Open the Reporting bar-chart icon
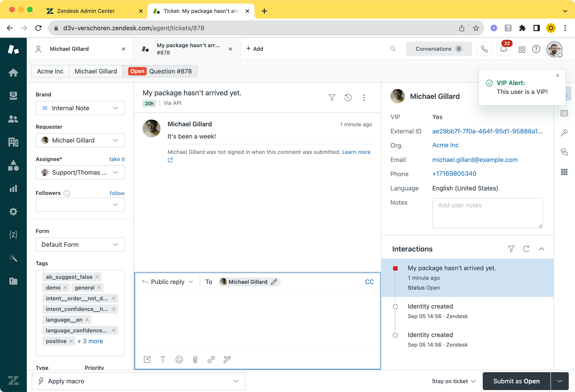Viewport: 575px width, 392px height. 13,189
